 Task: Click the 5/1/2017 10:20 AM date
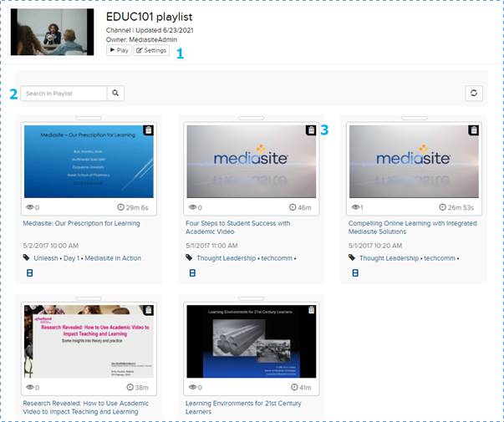375,246
